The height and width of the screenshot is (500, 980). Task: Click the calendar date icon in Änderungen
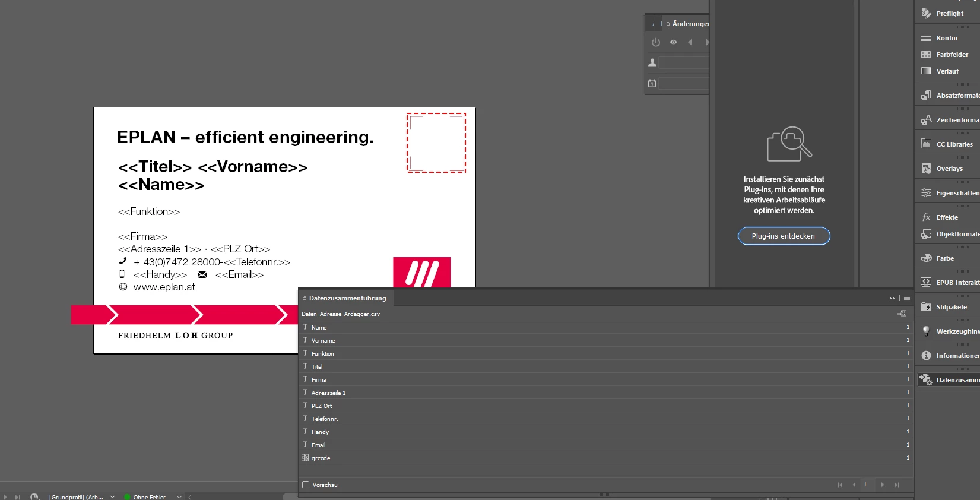pyautogui.click(x=652, y=83)
